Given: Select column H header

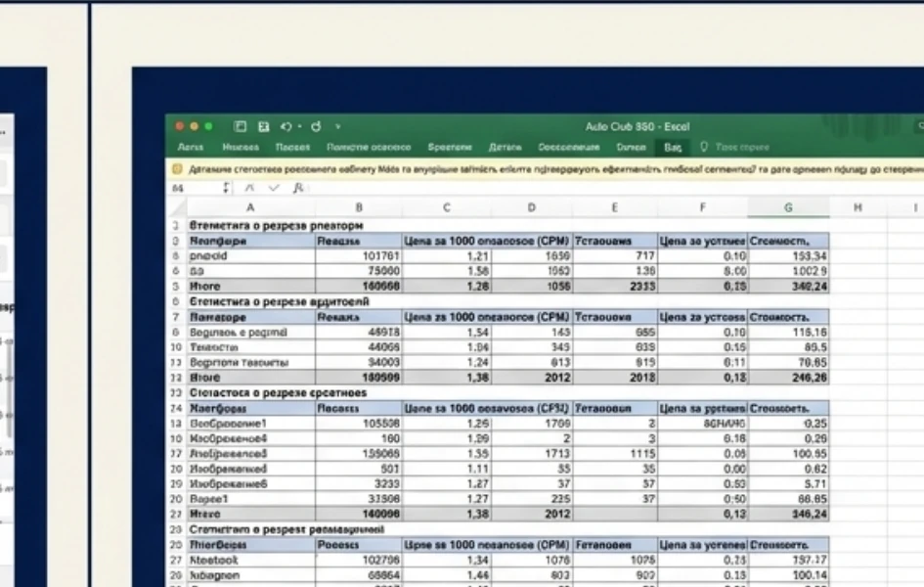Looking at the screenshot, I should click(x=858, y=207).
